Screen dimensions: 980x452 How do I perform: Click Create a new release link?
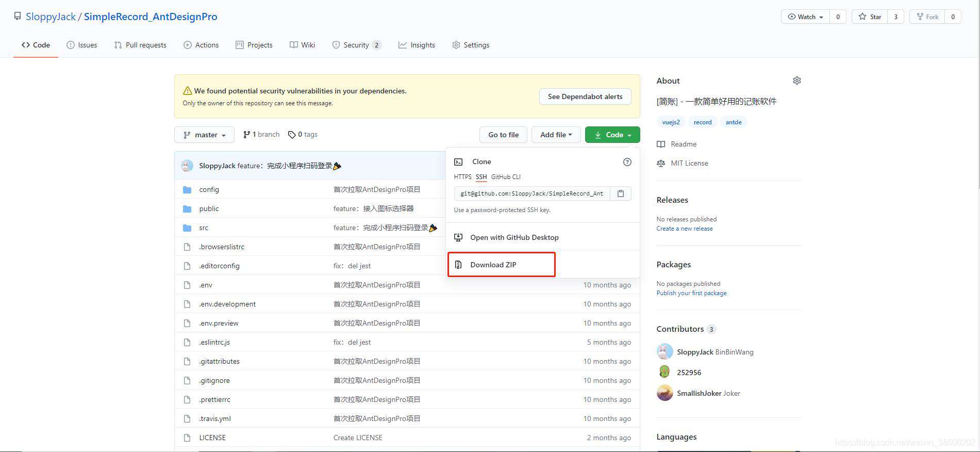[685, 229]
